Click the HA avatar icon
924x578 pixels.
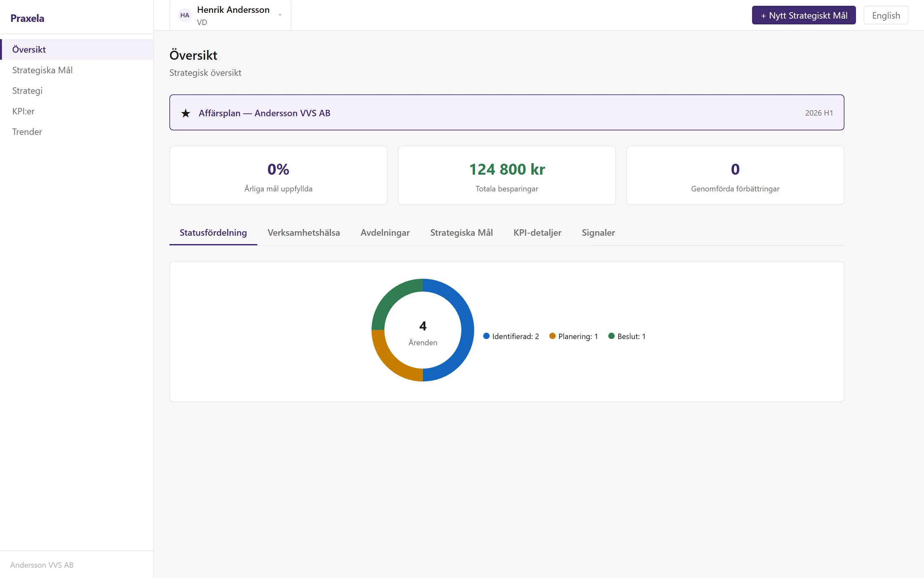point(185,15)
